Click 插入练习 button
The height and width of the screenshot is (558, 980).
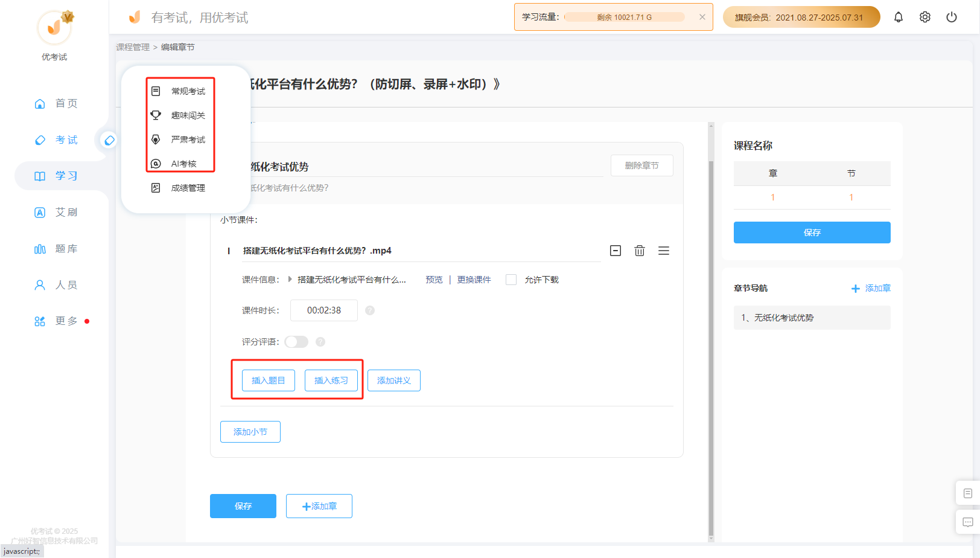coord(331,380)
